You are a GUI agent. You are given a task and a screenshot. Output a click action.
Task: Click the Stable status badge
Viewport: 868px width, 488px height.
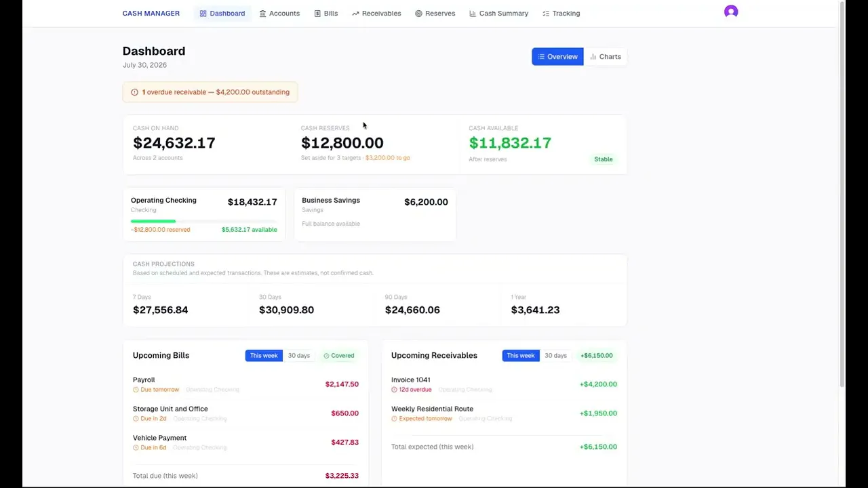(x=604, y=159)
